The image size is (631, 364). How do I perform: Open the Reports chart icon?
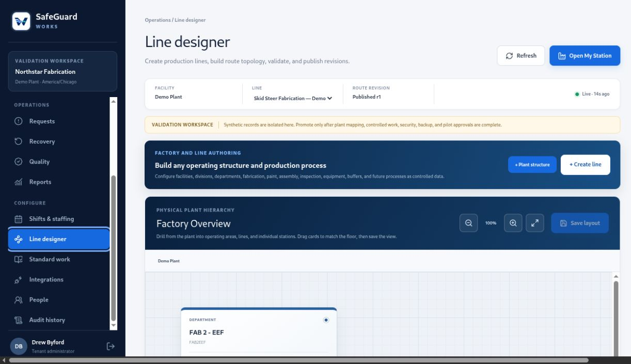pos(19,182)
